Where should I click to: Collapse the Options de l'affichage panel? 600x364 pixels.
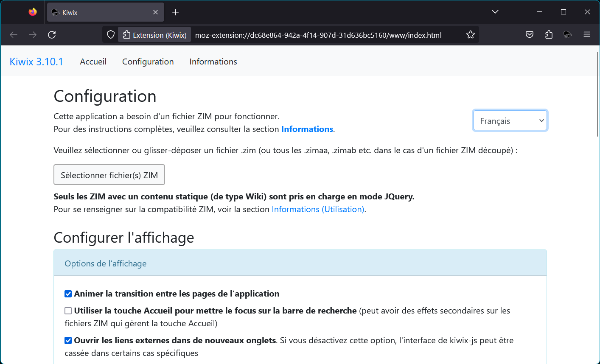coord(105,263)
